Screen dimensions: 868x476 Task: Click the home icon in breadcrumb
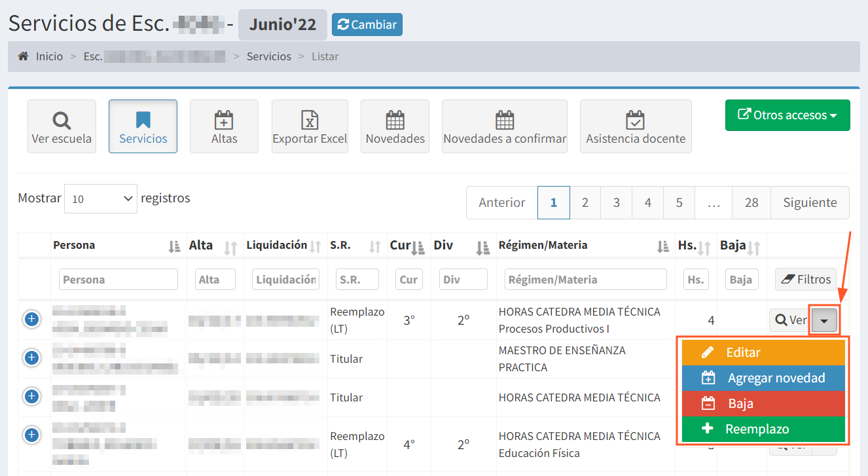23,56
